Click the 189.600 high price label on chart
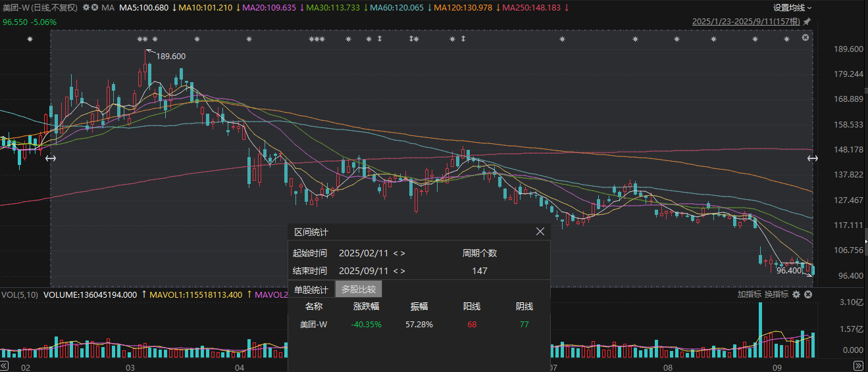868x372 pixels. [170, 57]
